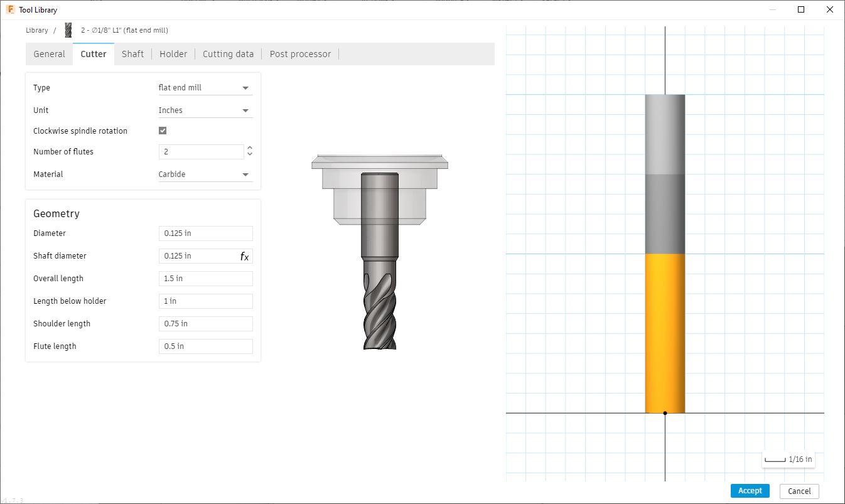Image resolution: width=845 pixels, height=504 pixels.
Task: Click the tool name '2 - ∅1/8" L1" (flat end mill)'
Action: pos(124,30)
